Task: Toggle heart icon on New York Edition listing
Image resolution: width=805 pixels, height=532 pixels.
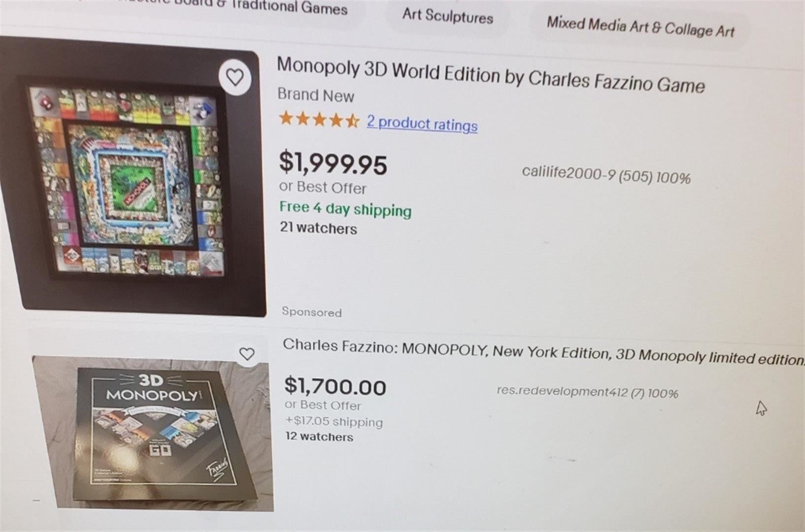Action: (247, 354)
